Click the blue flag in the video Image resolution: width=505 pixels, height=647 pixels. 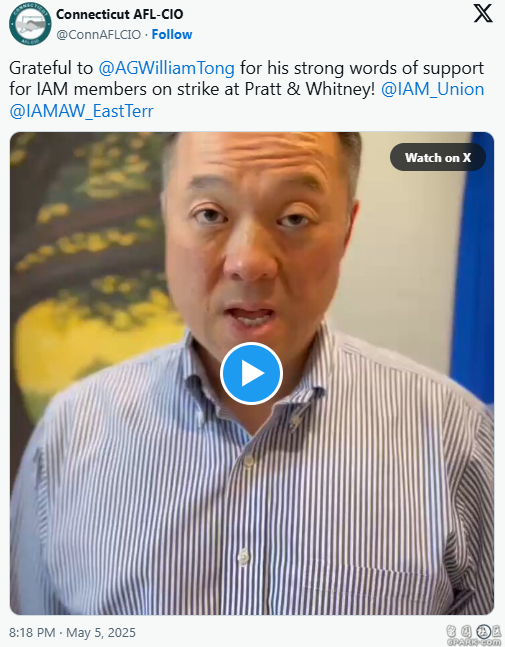pos(473,268)
